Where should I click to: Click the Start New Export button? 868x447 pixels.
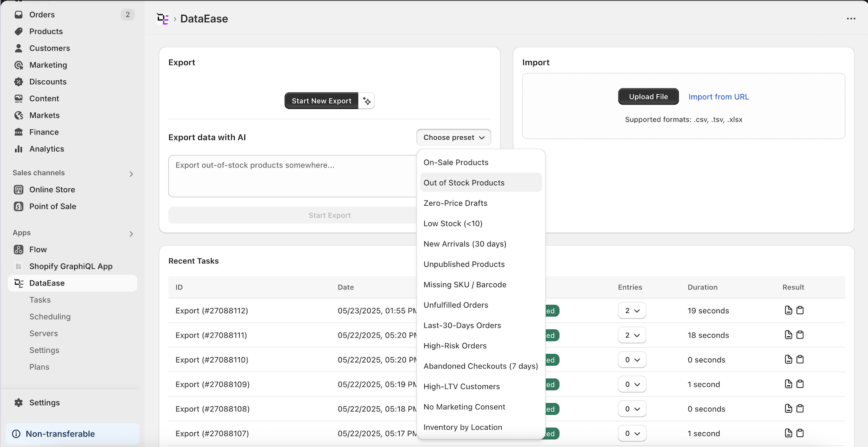(322, 101)
